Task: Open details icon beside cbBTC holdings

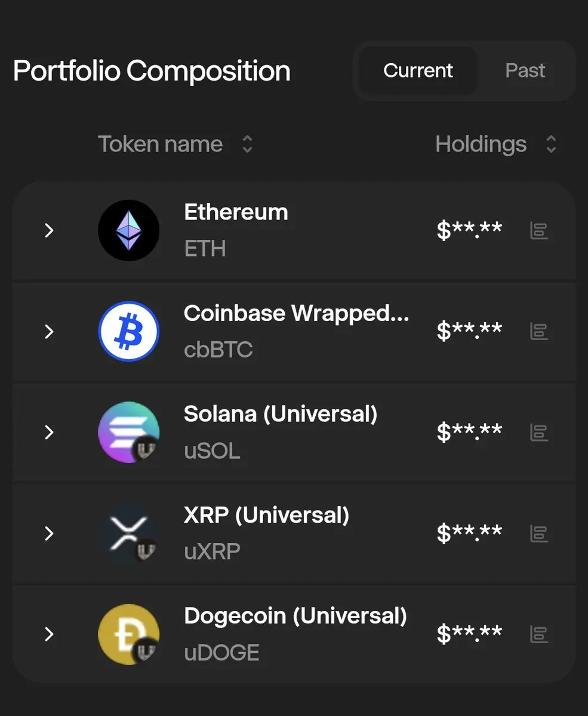Action: (539, 331)
